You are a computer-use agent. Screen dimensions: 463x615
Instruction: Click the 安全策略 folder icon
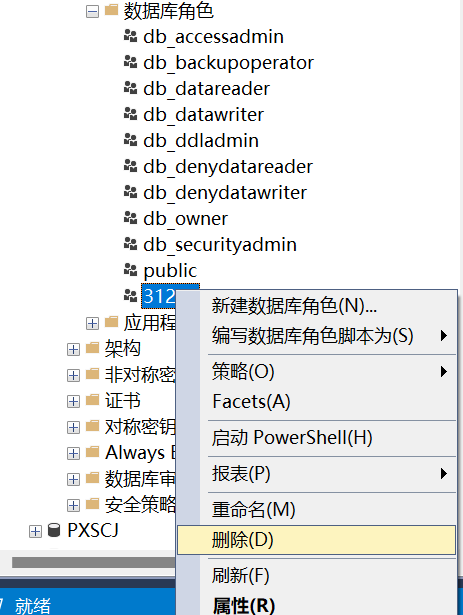[x=93, y=504]
